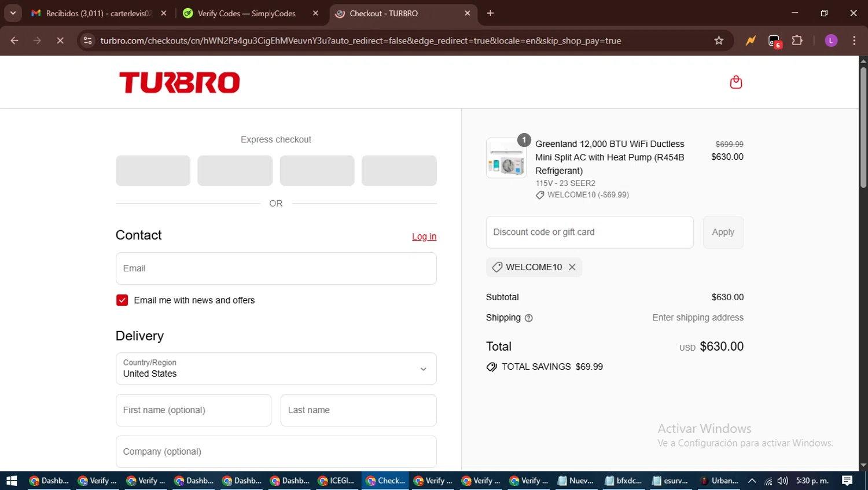868x490 pixels.
Task: Close the Checkout TURBRO tab
Action: pos(467,13)
